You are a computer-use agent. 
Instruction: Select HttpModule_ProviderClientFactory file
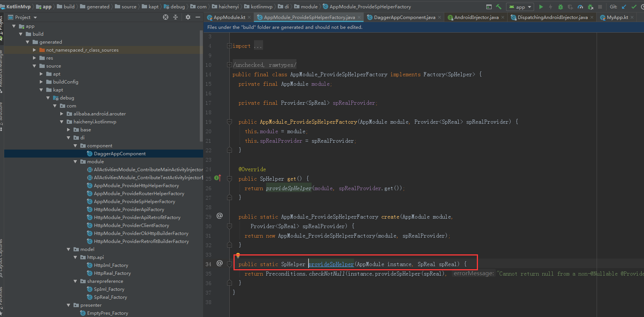pos(132,225)
